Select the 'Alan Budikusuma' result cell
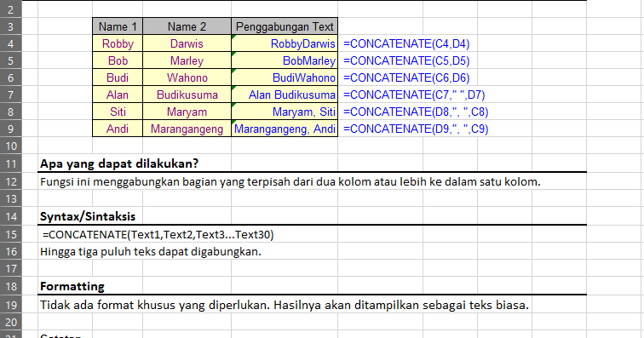This screenshot has width=644, height=338. click(x=285, y=95)
